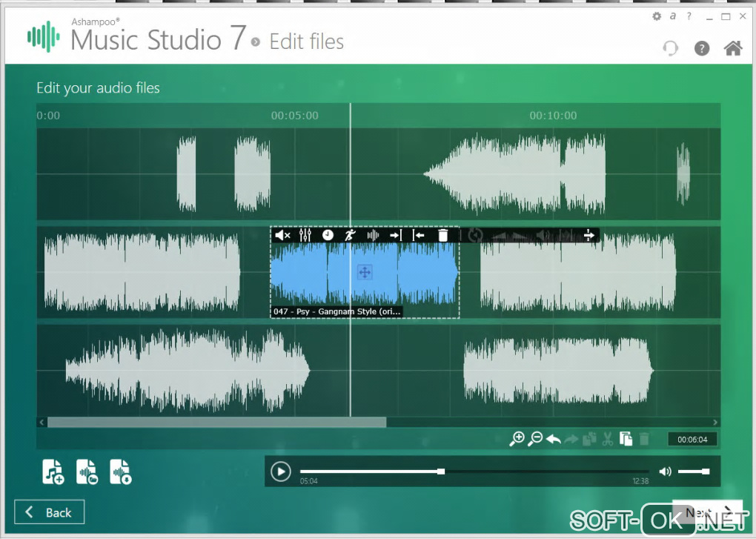The image size is (756, 539).
Task: Open the waveform effect tool in the clip toolbar
Action: pyautogui.click(x=373, y=235)
